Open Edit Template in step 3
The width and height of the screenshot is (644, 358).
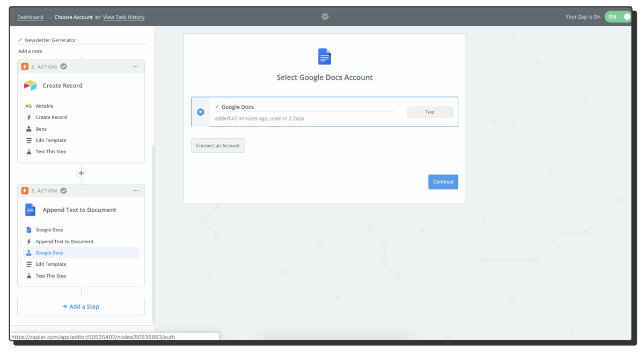click(x=81, y=264)
